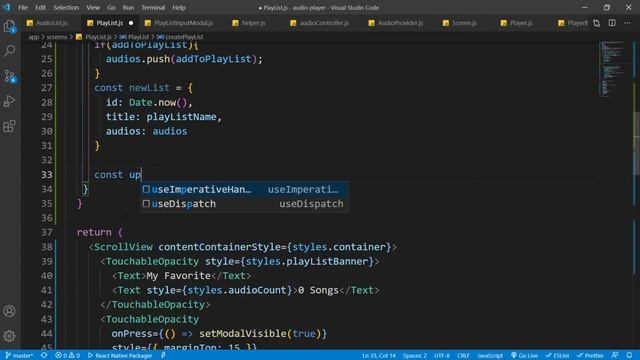Click ESLint status in status bar
Image resolution: width=640 pixels, height=360 pixels.
click(557, 356)
